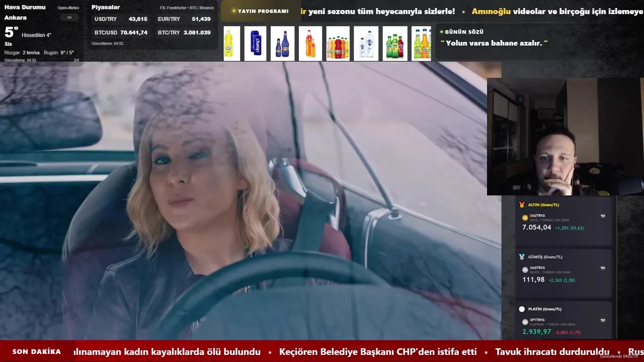
Task: Open headline about kadın kayalıklarda ölü bulundu
Action: point(167,352)
